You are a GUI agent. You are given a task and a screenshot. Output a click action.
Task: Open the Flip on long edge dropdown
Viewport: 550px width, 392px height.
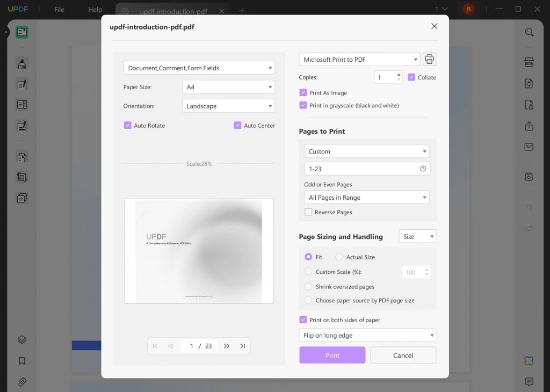[x=367, y=335]
